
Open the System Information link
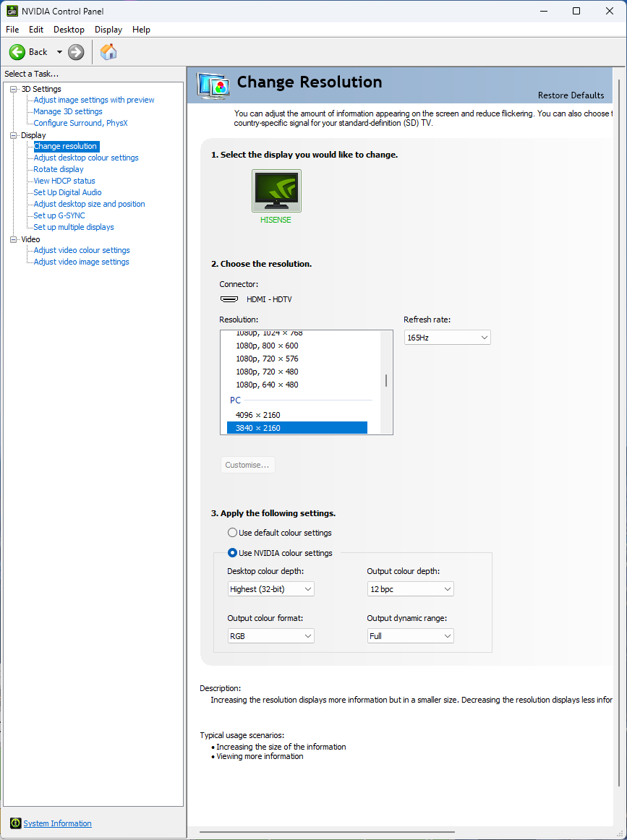click(x=57, y=823)
